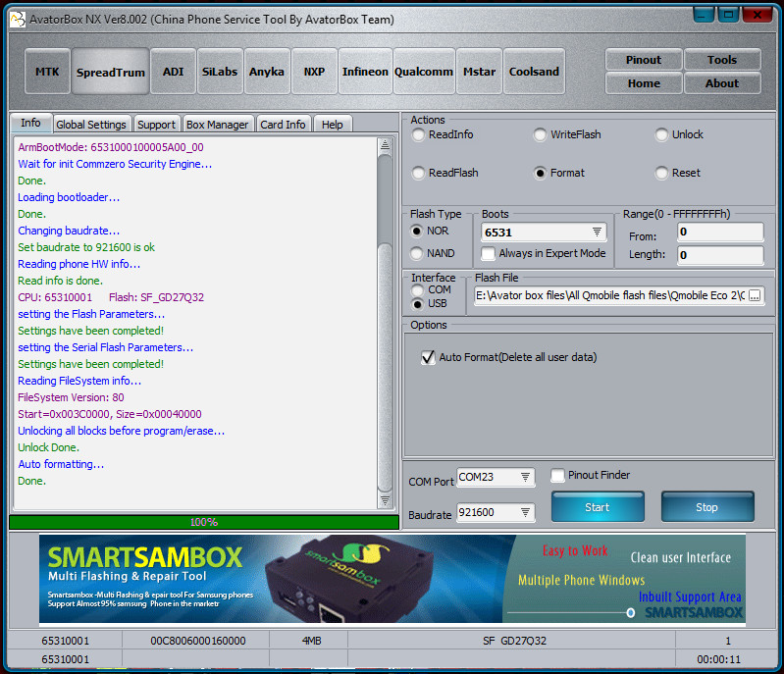Switch to the Card Info tab
The height and width of the screenshot is (674, 784).
click(x=283, y=125)
